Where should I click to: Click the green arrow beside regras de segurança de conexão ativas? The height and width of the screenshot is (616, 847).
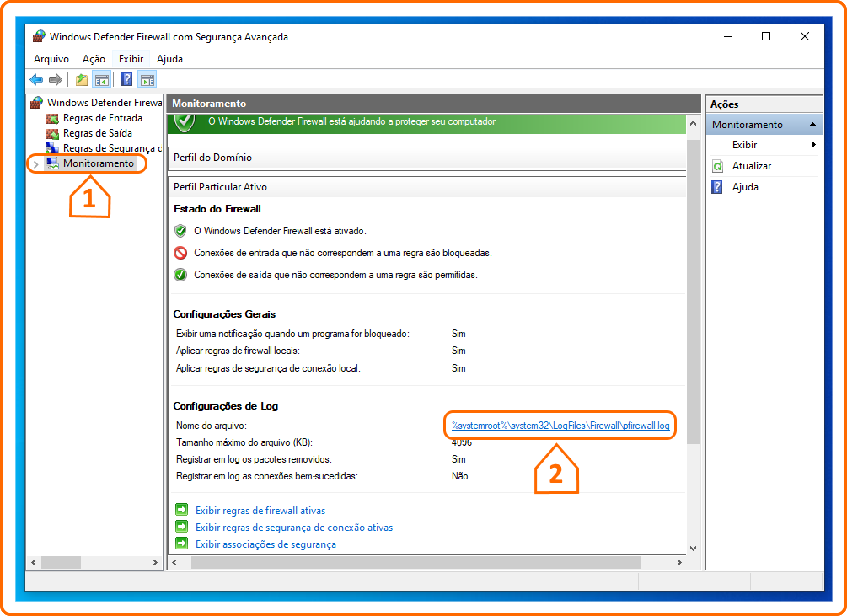tap(182, 527)
